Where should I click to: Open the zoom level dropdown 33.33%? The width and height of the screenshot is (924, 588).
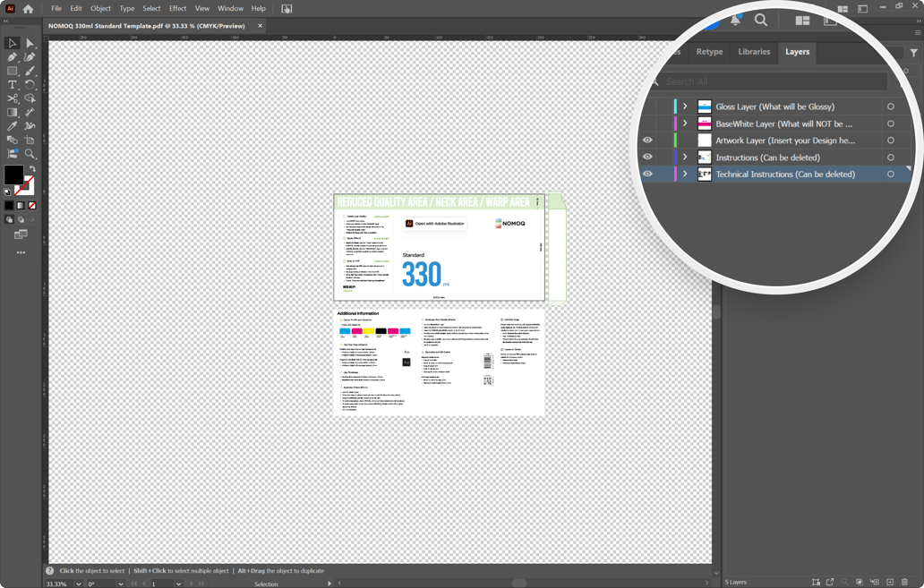tap(79, 584)
